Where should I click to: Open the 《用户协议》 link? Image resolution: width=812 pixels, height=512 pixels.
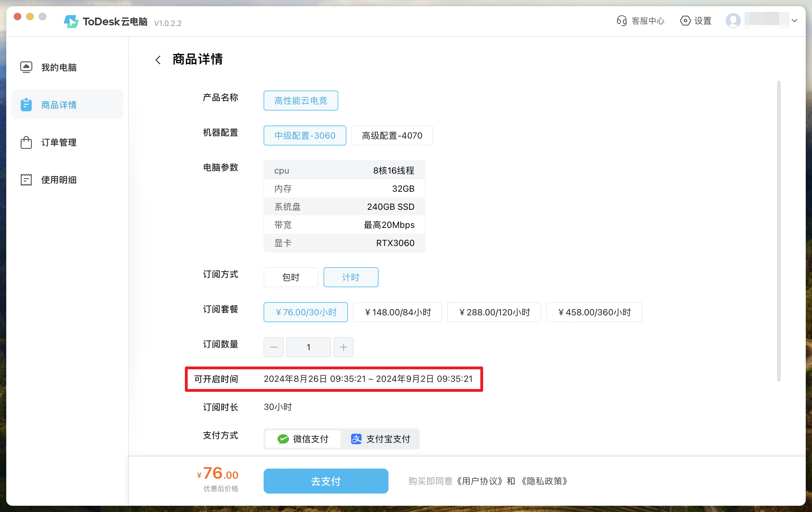click(479, 481)
